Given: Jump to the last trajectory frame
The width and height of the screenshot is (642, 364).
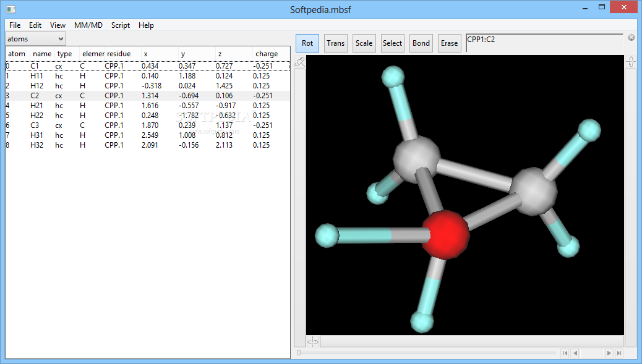Looking at the screenshot, I should [619, 353].
